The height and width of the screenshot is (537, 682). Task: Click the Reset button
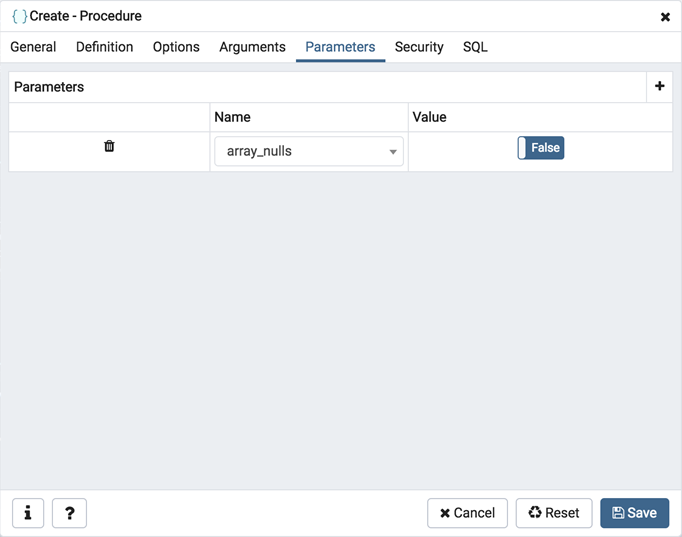click(554, 513)
